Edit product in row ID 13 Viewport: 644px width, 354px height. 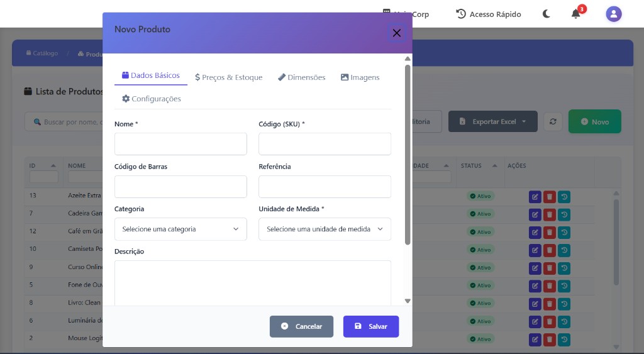pos(535,197)
